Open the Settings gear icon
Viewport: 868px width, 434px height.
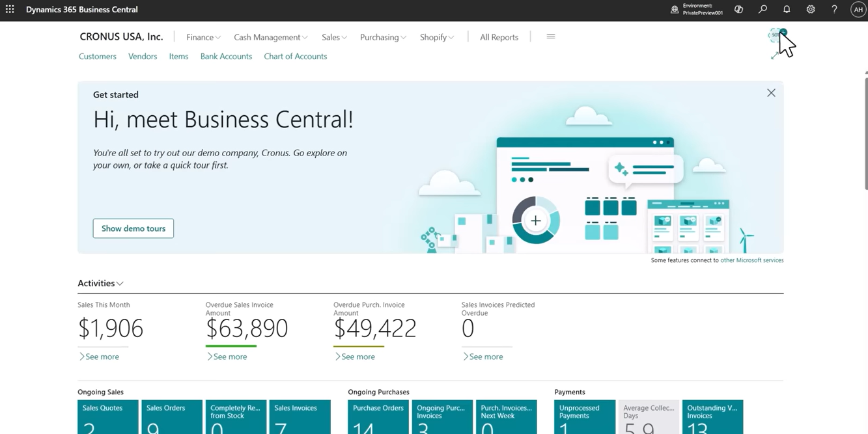811,9
